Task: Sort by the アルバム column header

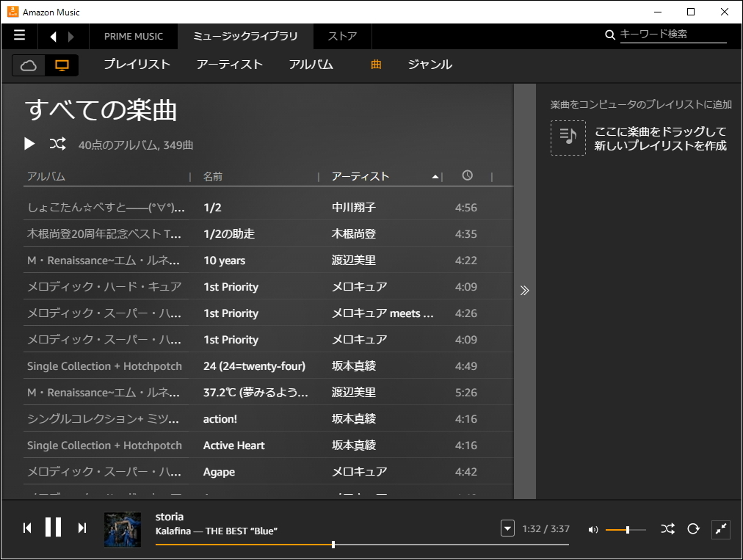Action: 46,176
